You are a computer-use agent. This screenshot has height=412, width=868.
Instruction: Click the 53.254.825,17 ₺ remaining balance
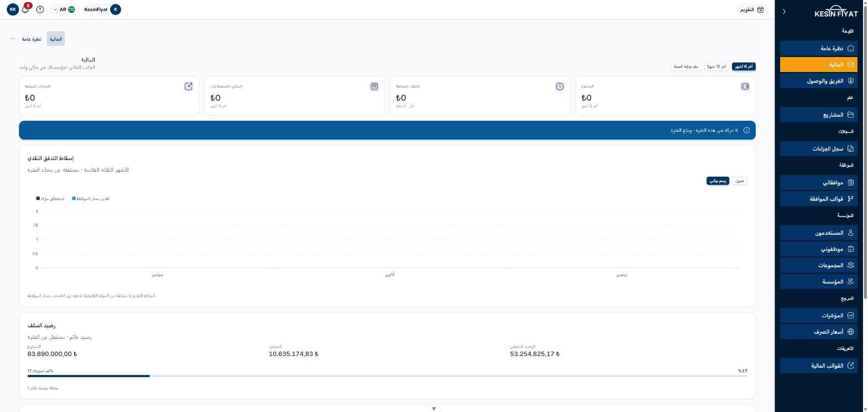coord(535,354)
